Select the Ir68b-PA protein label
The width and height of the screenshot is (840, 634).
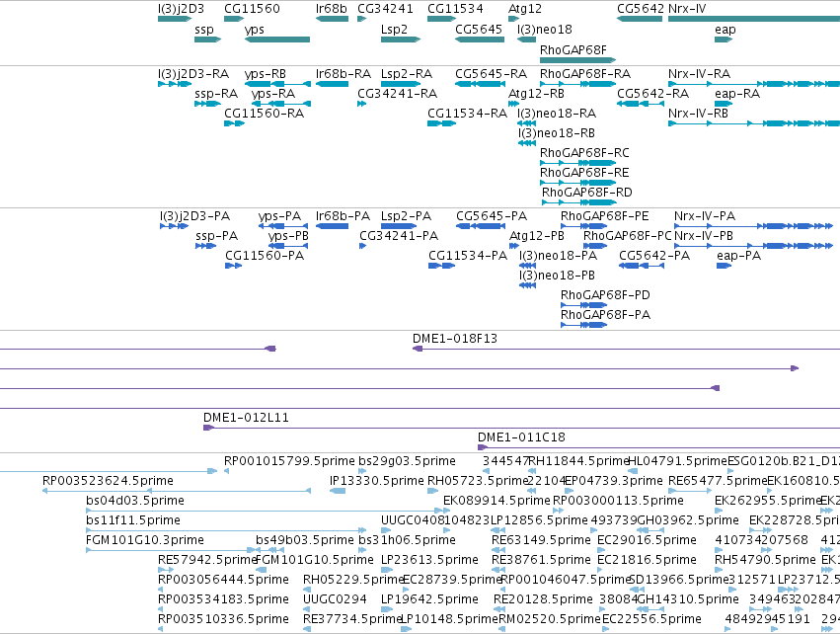click(x=343, y=216)
